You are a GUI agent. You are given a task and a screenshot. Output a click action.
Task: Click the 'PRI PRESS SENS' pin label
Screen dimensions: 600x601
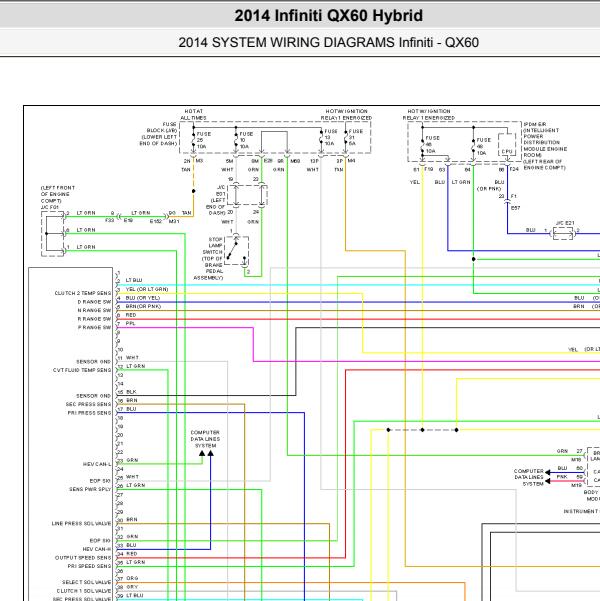tap(89, 413)
